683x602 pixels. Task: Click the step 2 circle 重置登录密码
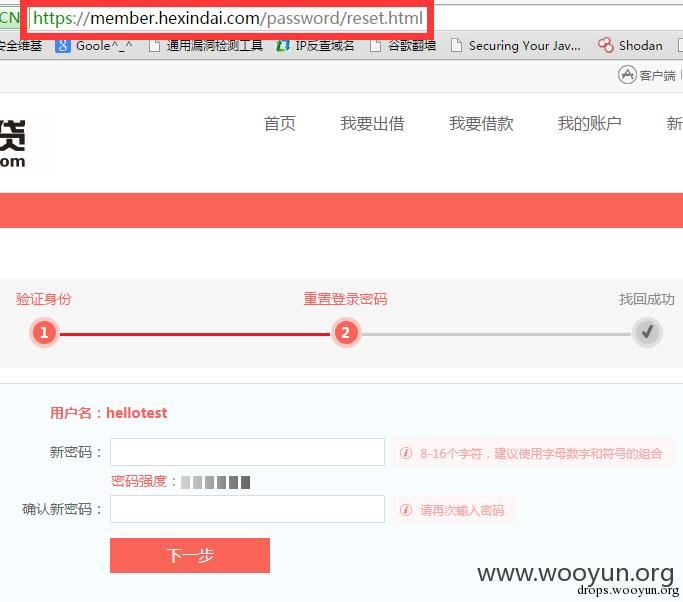coord(345,333)
